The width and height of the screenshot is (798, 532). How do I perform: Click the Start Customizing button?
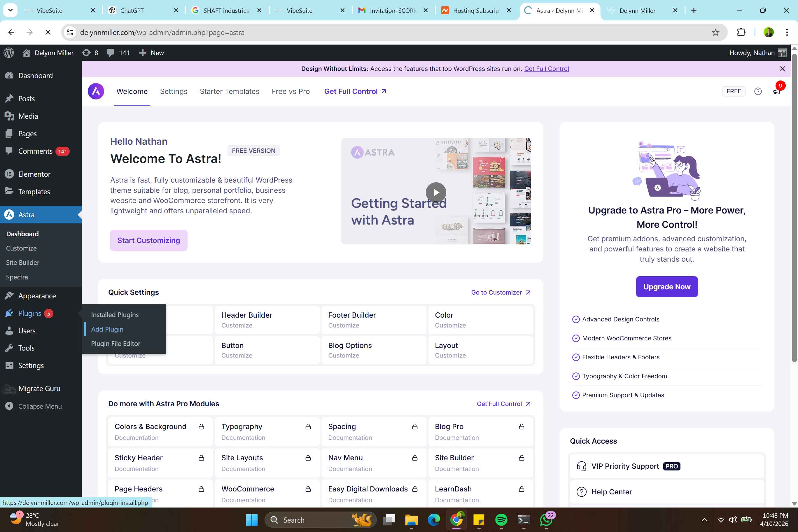(x=149, y=240)
